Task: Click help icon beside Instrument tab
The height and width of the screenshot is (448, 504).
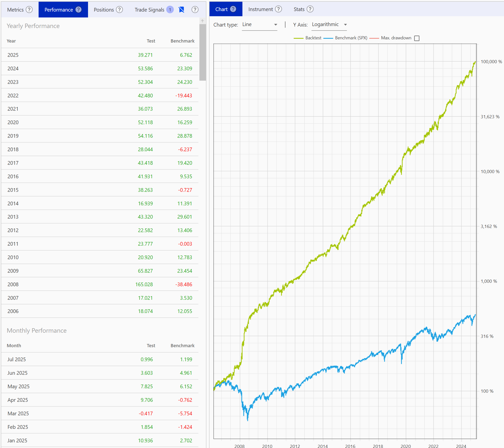Action: tap(278, 9)
